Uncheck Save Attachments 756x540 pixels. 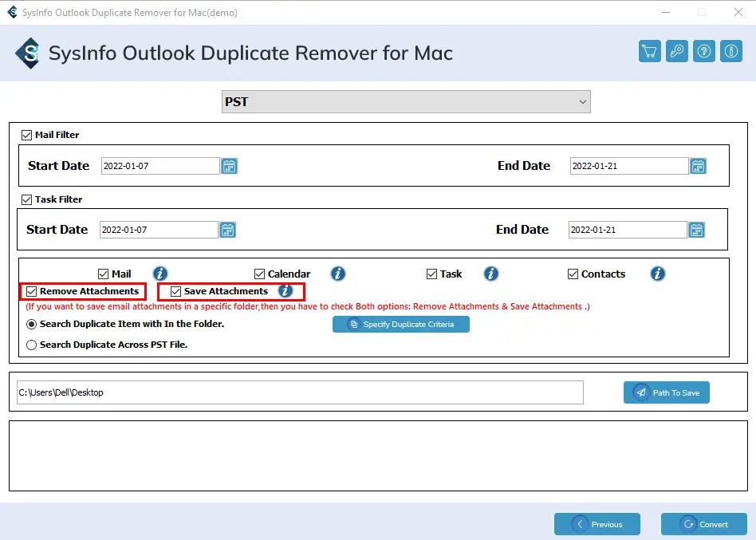point(175,291)
